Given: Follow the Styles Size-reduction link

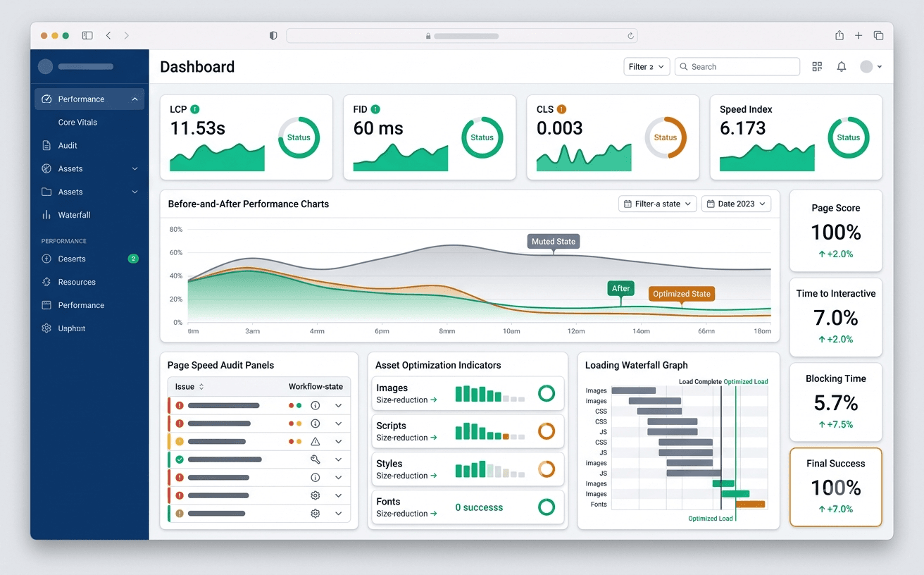Looking at the screenshot, I should coord(406,476).
